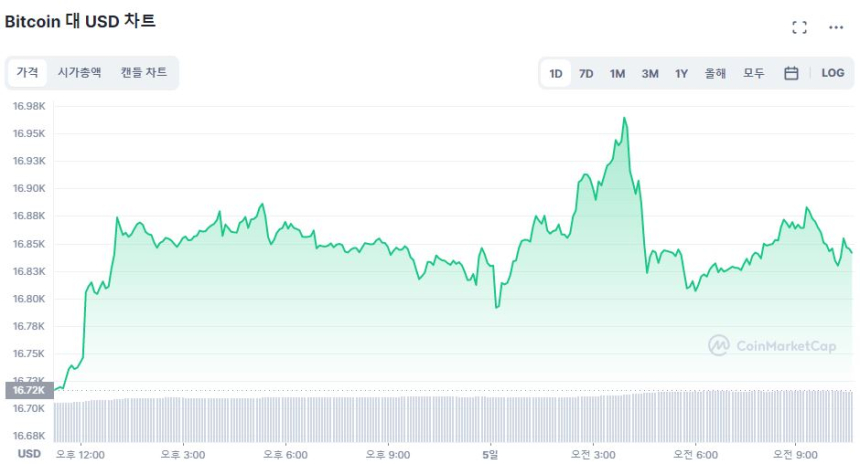This screenshot has width=860, height=464.
Task: Select the 7D time range
Action: 586,73
